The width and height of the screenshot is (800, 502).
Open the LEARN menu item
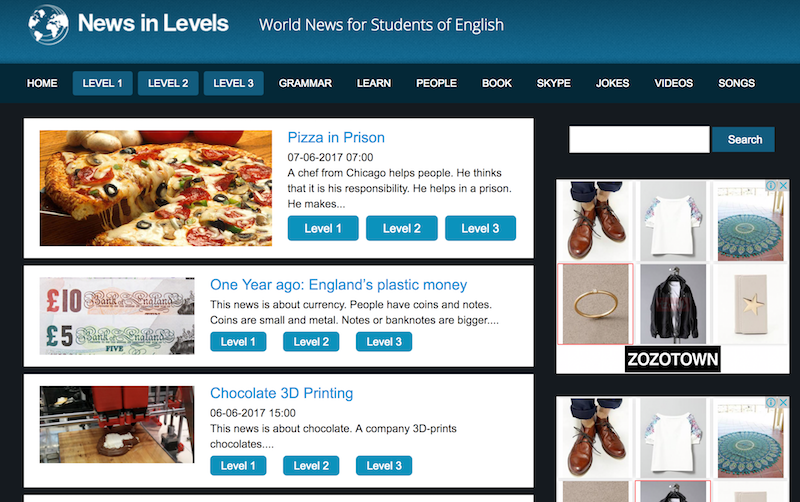(x=374, y=83)
